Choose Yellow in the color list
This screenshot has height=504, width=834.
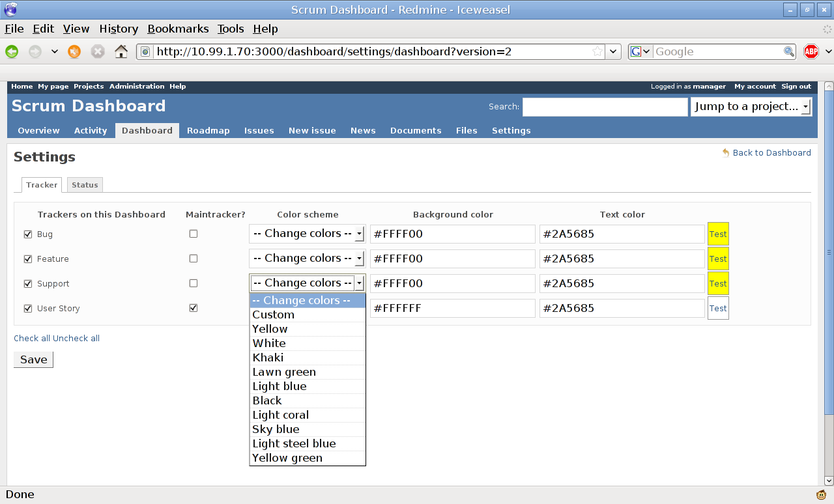click(308, 329)
